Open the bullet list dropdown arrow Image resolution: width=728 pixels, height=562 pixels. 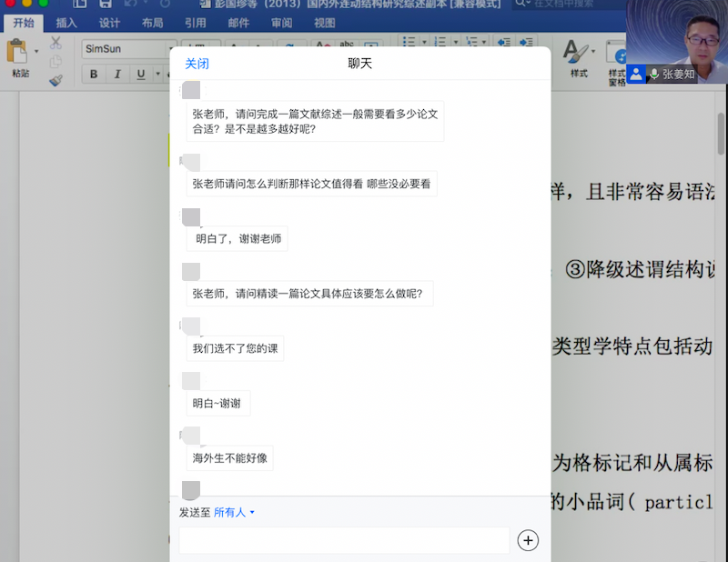422,43
